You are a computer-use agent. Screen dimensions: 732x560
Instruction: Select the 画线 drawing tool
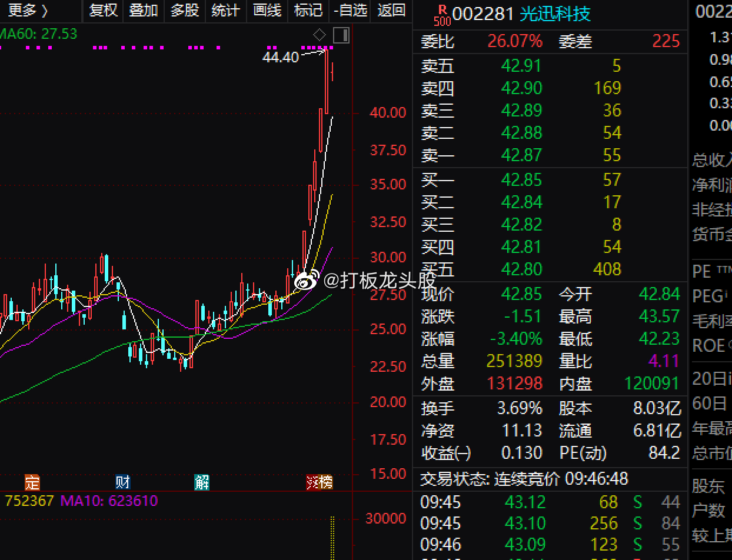click(x=267, y=10)
